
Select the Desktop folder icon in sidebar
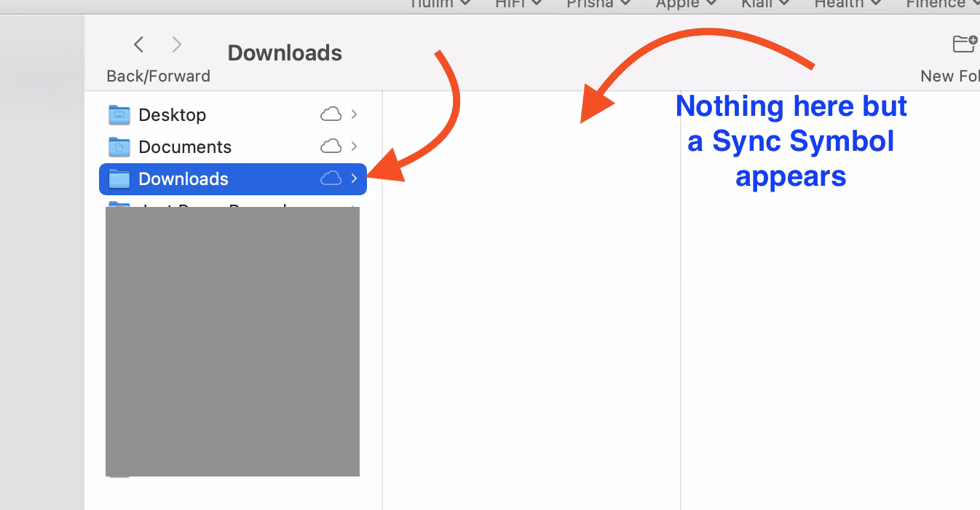pyautogui.click(x=119, y=114)
